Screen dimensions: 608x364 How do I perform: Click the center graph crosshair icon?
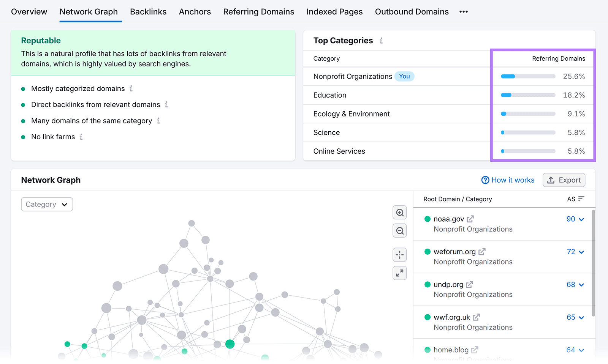click(399, 255)
